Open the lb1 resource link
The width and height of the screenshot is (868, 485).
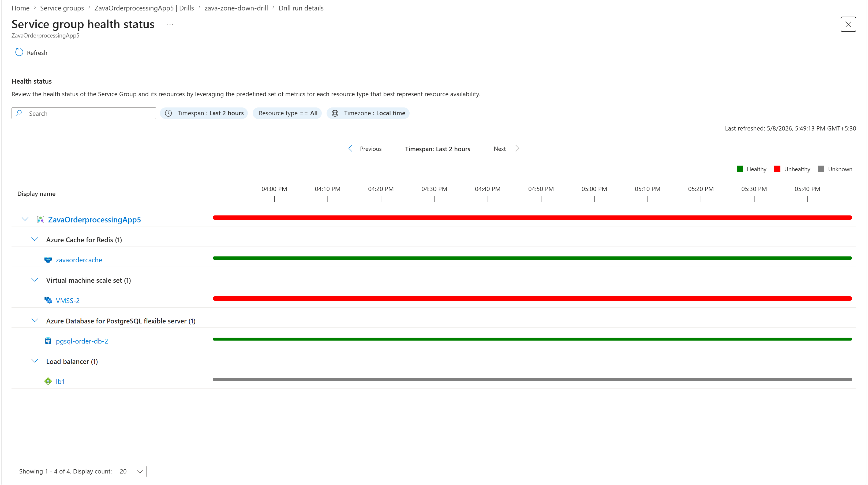60,382
